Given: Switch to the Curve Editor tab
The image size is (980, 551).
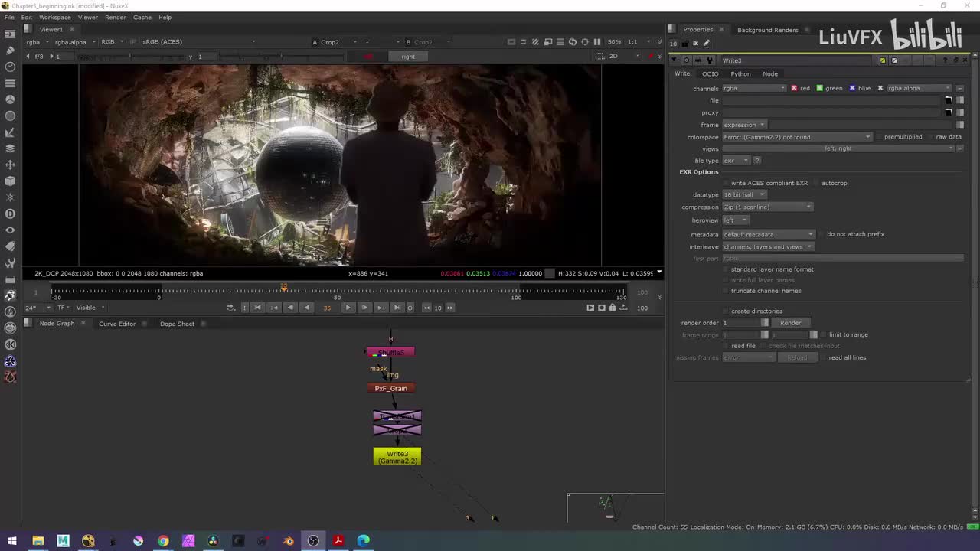Looking at the screenshot, I should click(117, 324).
